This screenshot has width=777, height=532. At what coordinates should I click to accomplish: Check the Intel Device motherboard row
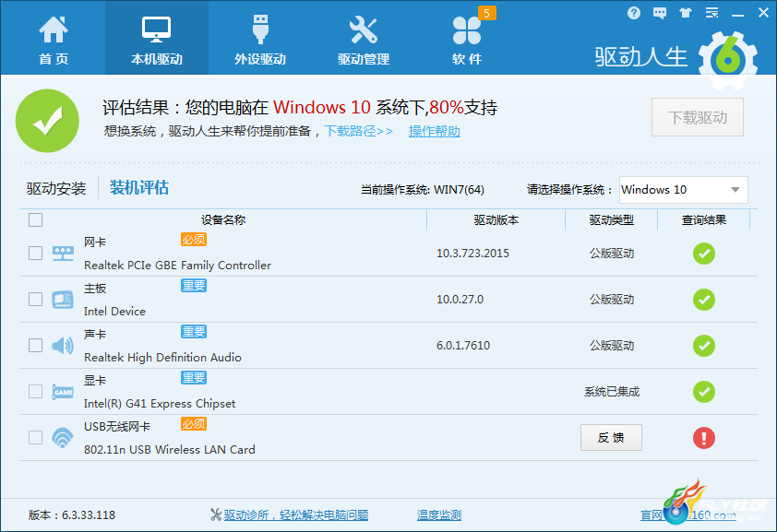(x=36, y=299)
